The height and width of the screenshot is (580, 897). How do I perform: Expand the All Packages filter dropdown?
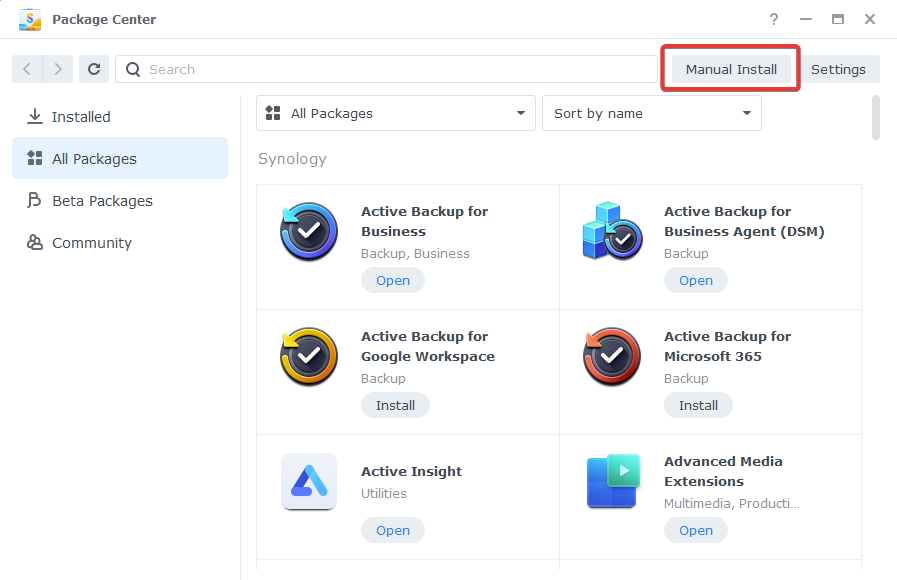tap(396, 113)
